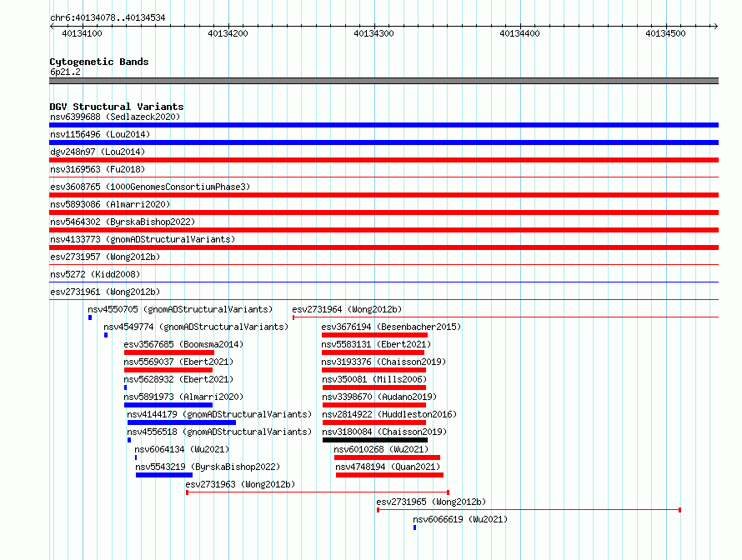
Task: Open nsv4144179 (gnomADStructuralVariants) label
Action: pos(219,414)
